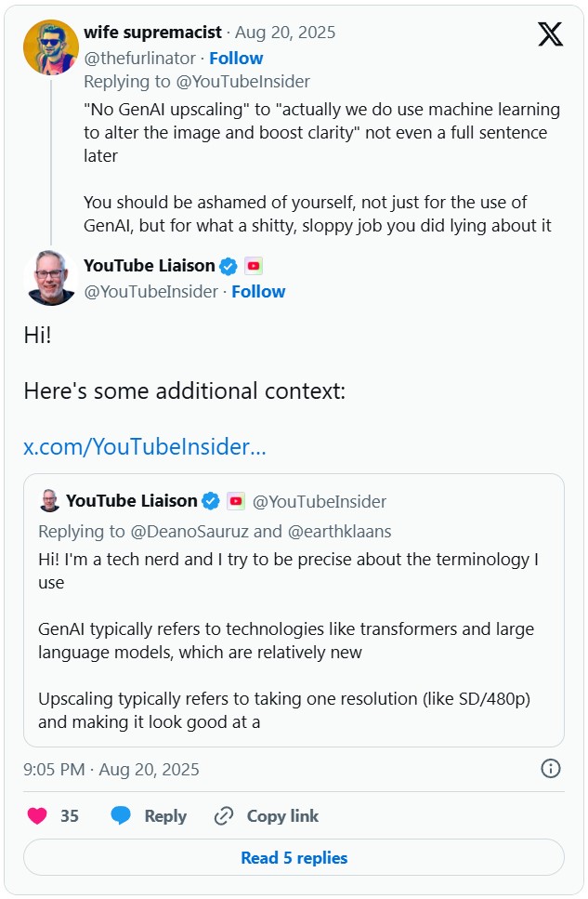Image resolution: width=588 pixels, height=899 pixels.
Task: Open the x.com/YouTubeInsider… link
Action: 145,447
